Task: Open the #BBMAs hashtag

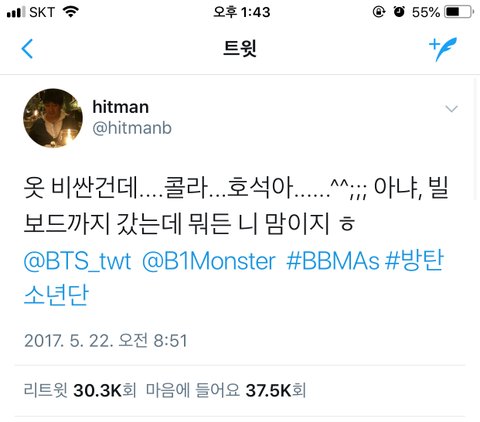Action: 333,261
